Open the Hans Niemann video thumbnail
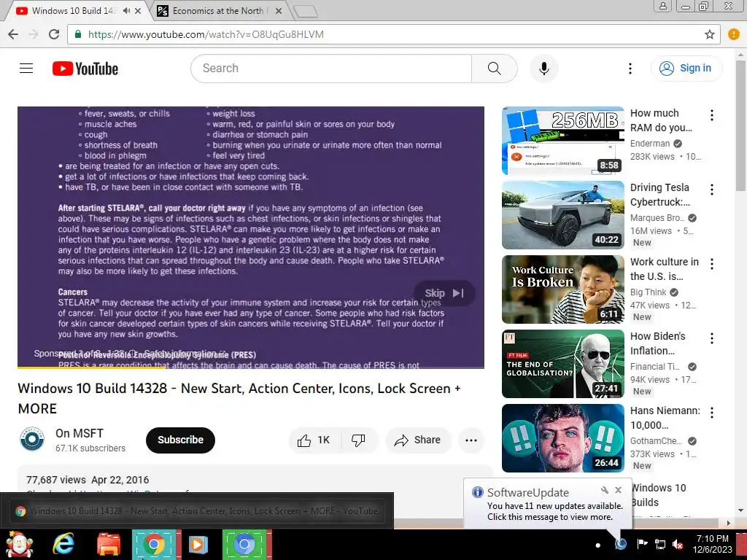 [562, 437]
